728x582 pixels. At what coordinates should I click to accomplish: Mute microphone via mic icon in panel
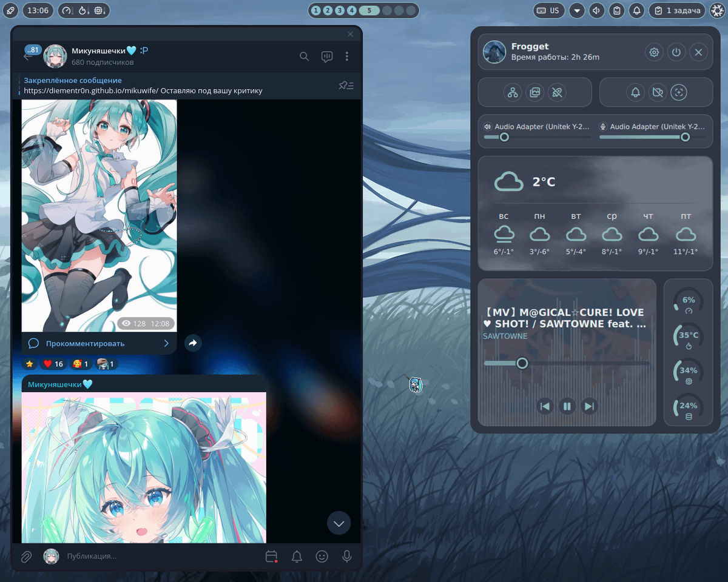point(603,127)
